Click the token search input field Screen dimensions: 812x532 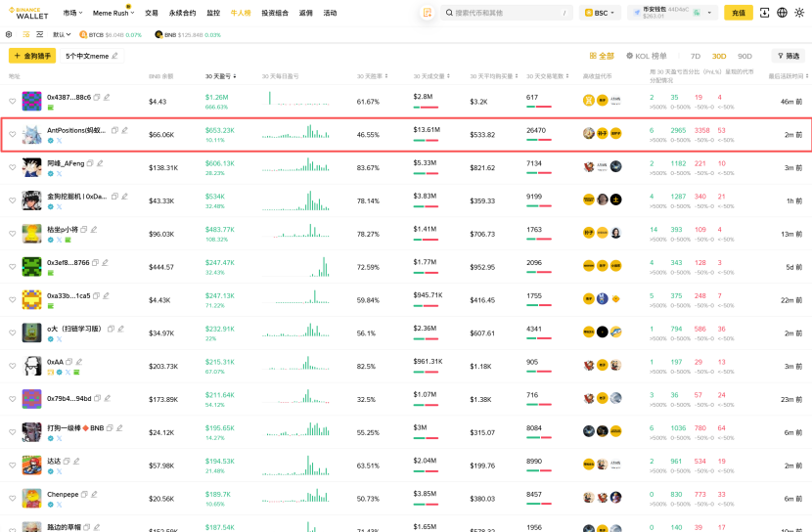[507, 13]
